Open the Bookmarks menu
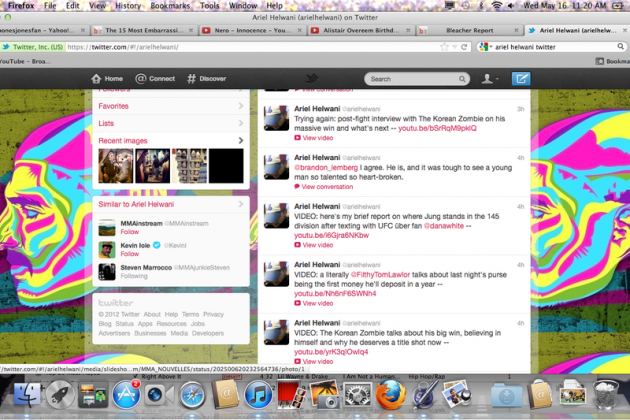630x420 pixels. 170,6
